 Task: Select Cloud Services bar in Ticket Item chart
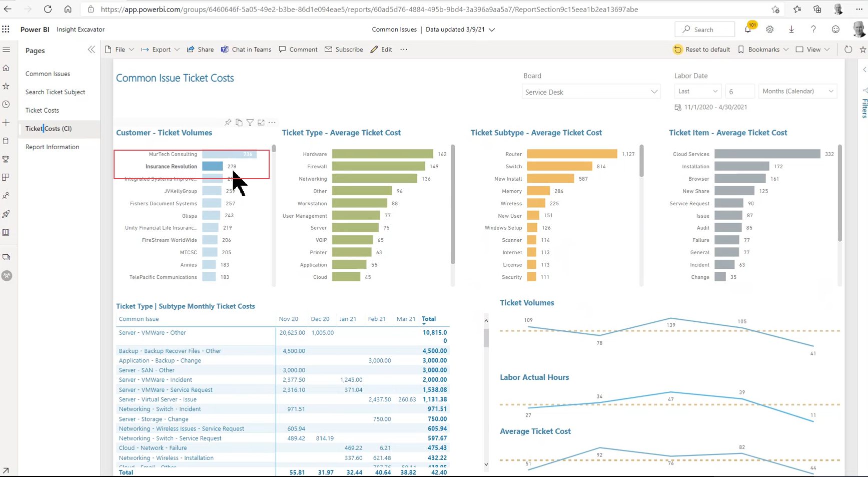[x=767, y=154]
